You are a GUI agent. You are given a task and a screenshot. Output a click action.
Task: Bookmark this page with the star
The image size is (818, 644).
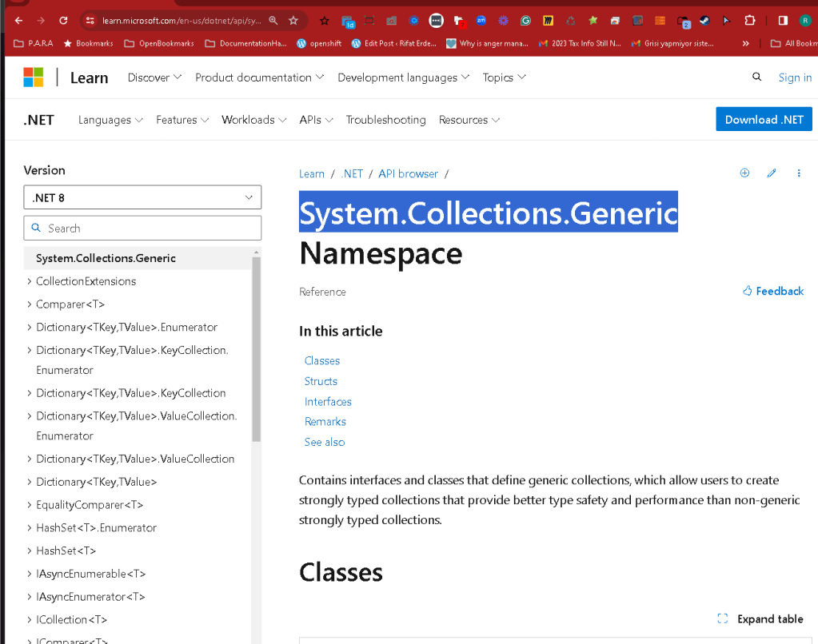[293, 20]
